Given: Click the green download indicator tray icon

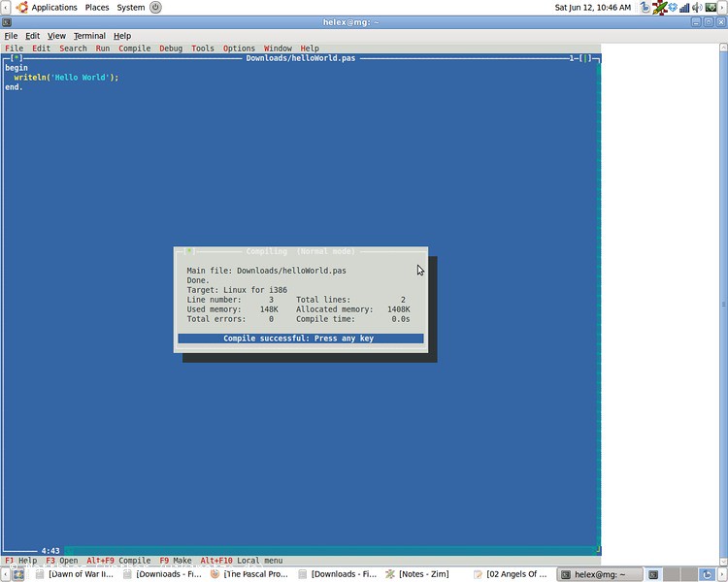Looking at the screenshot, I should (x=711, y=8).
